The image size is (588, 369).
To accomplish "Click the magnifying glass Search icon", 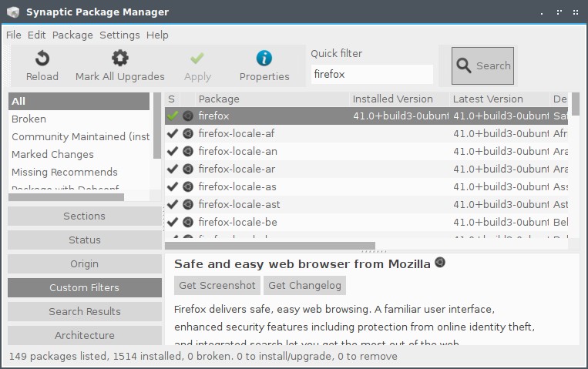I will (x=463, y=65).
